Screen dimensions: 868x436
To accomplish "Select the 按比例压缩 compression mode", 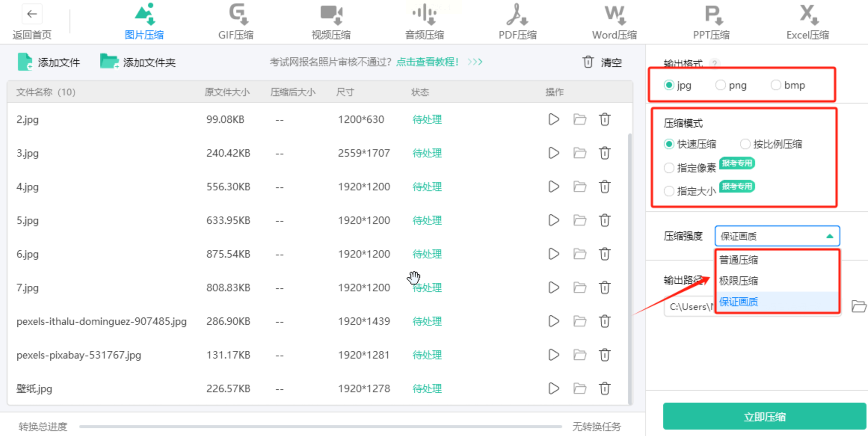I will (x=745, y=144).
